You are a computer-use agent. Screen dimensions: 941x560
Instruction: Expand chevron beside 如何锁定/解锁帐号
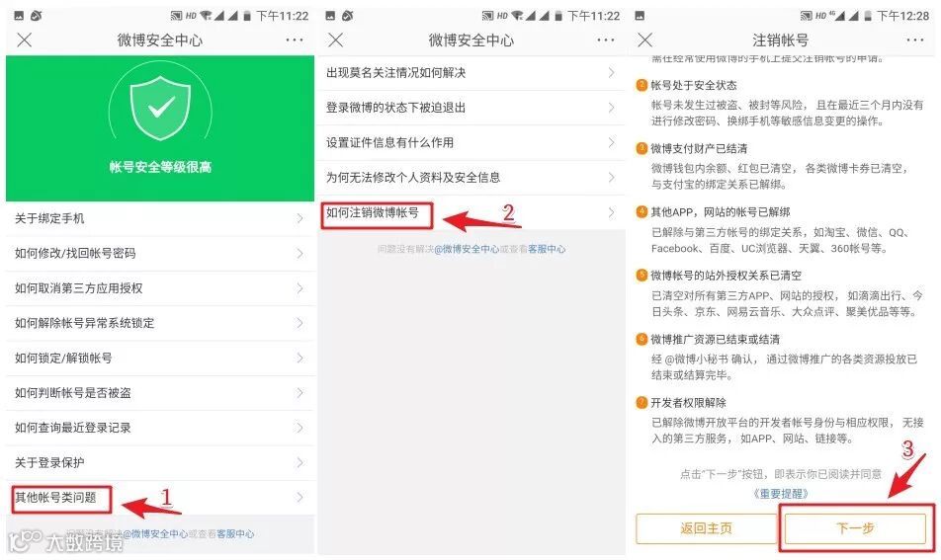300,358
